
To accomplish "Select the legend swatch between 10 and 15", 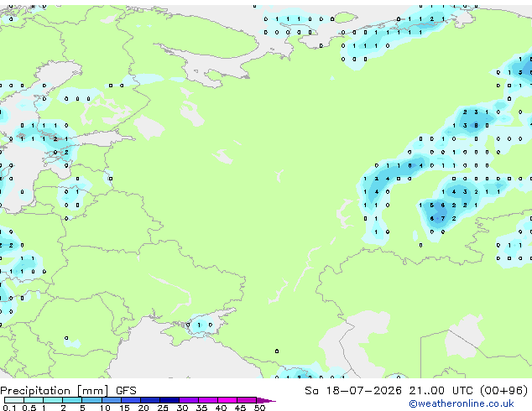I will [x=112, y=400].
